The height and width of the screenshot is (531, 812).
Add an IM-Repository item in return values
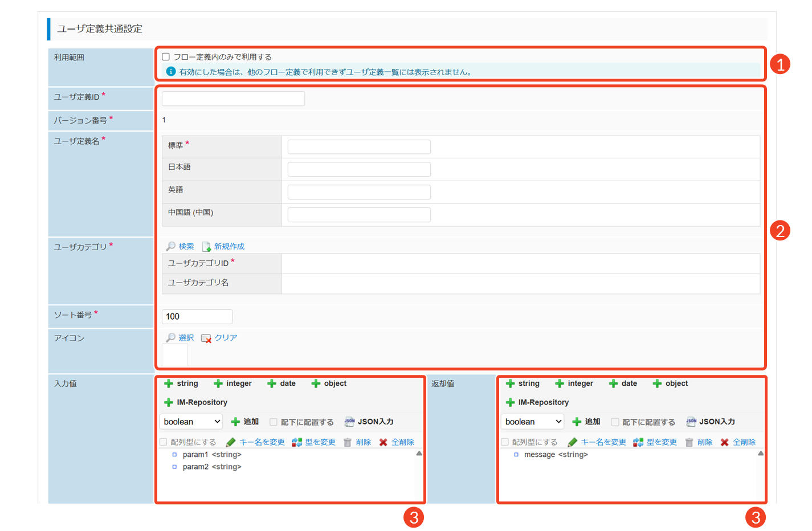[x=537, y=402]
